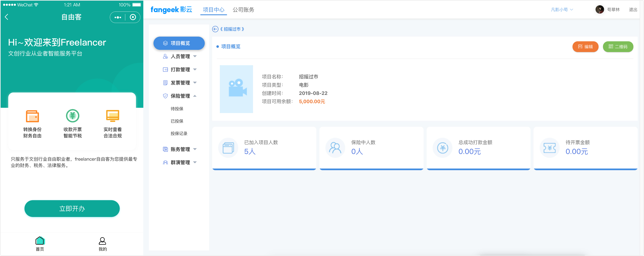The image size is (644, 256).
Task: Click the 收款开票 yen coin icon
Action: pyautogui.click(x=72, y=116)
